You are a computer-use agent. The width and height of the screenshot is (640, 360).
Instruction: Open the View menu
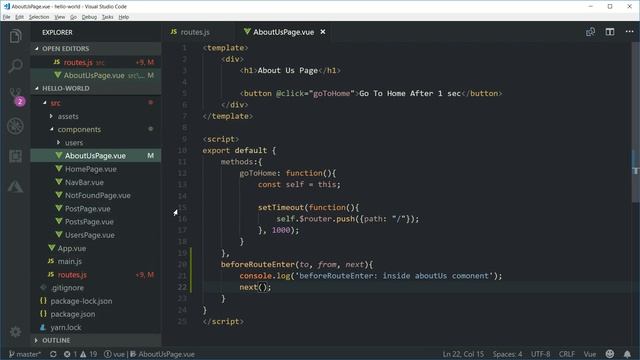pos(60,17)
